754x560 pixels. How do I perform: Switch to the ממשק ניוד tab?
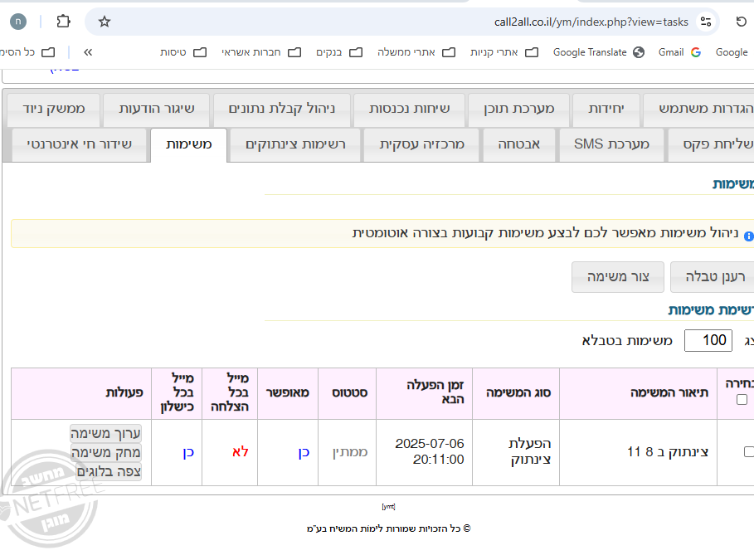click(53, 110)
